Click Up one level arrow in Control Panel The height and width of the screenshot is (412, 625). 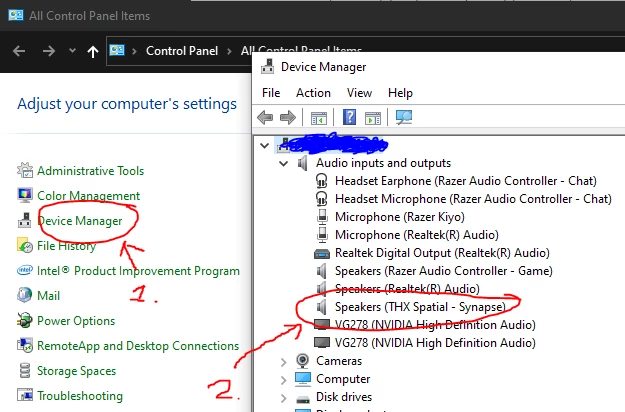click(x=93, y=51)
